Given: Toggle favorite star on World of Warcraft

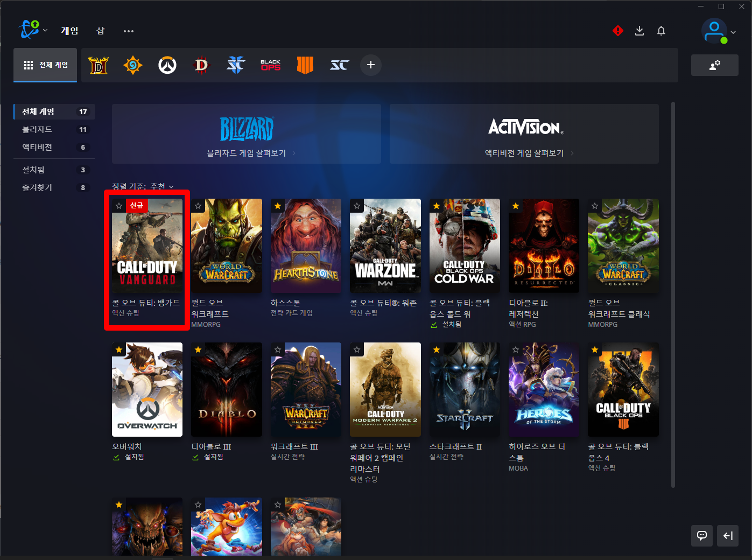Looking at the screenshot, I should 198,206.
